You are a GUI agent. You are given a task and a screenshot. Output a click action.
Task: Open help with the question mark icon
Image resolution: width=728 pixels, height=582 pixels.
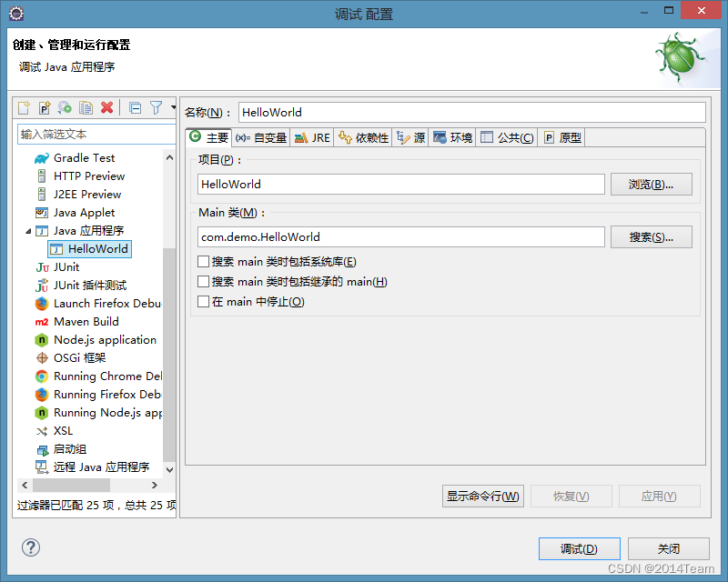(31, 547)
